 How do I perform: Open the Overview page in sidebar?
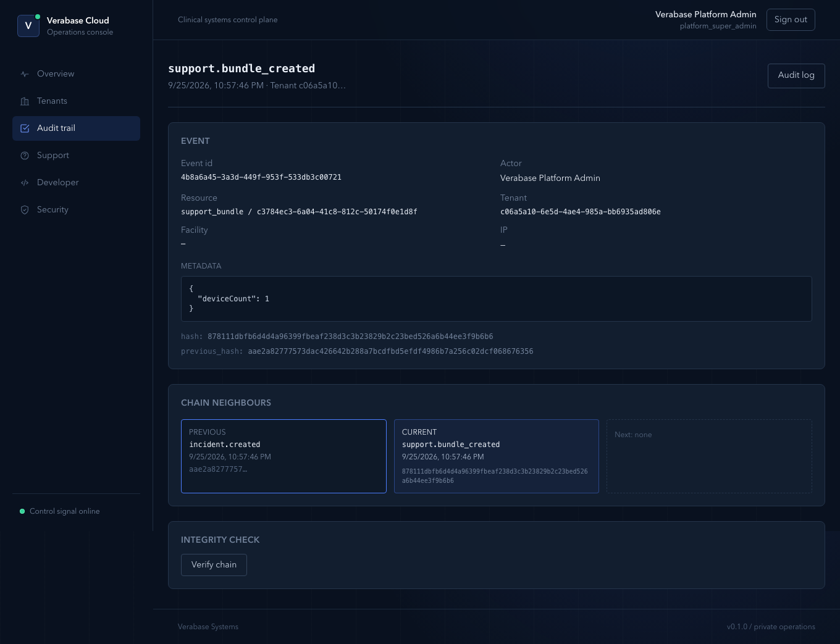point(76,74)
